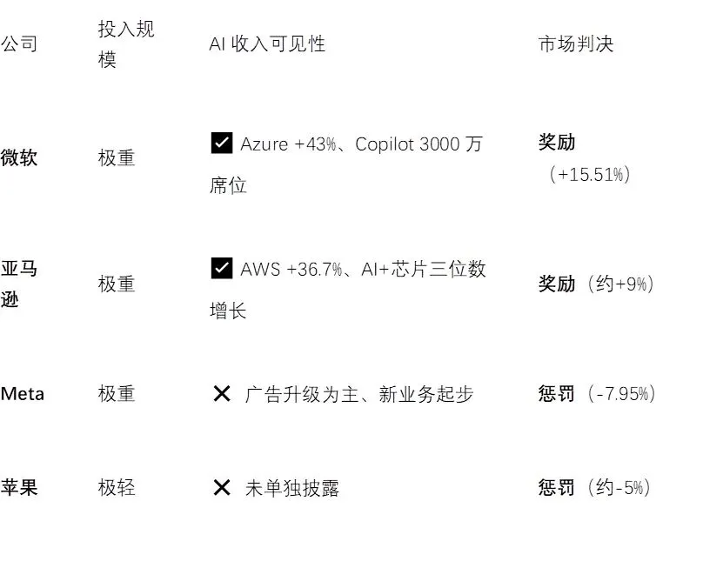This screenshot has height=588, width=723.
Task: Click the 极重 cell in the Meta row
Action: [117, 394]
